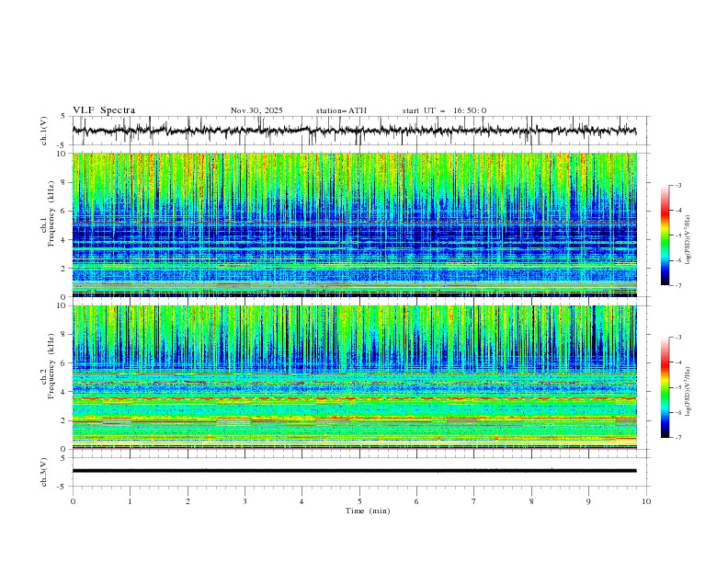Viewport: 728px width, 563px height.
Task: Click time axis tick label "1"
Action: point(130,501)
